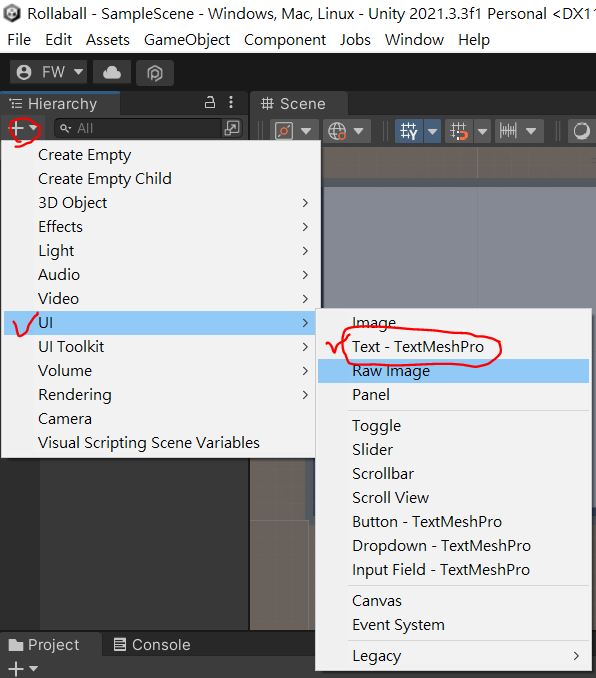Select Raw Image in UI submenu
Image resolution: width=596 pixels, height=678 pixels.
click(x=453, y=371)
